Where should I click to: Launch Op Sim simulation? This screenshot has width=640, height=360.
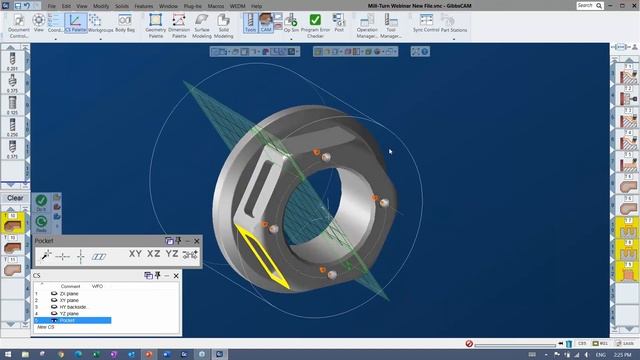(291, 23)
